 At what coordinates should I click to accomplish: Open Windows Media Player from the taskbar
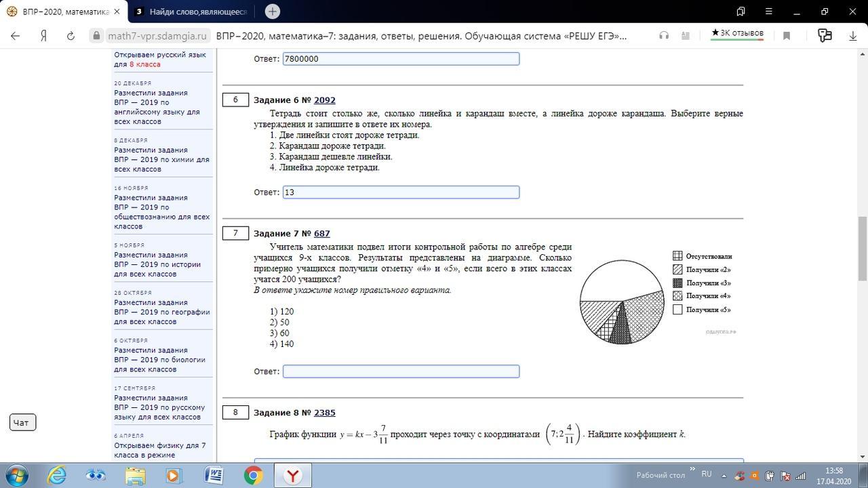[174, 476]
